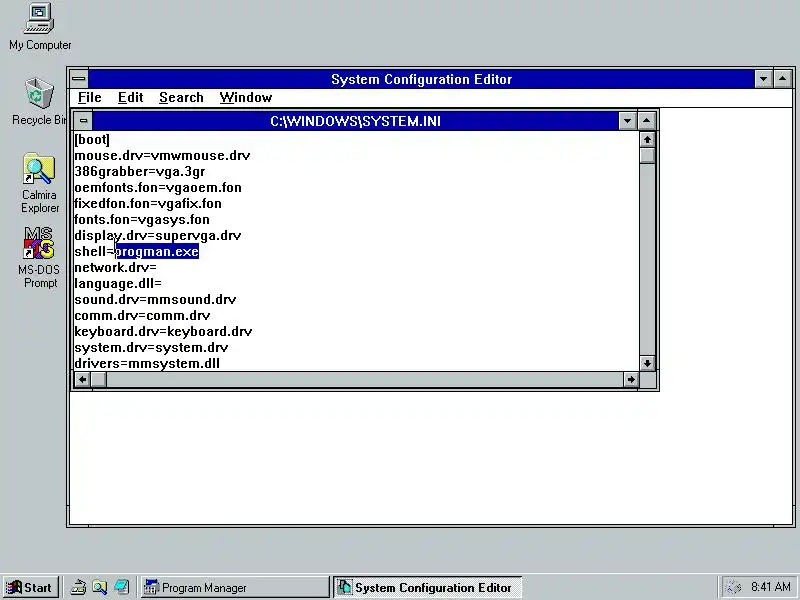The image size is (800, 600).
Task: Click the C:\WINDOWS\SYSTEM.INI title bar
Action: pos(355,121)
